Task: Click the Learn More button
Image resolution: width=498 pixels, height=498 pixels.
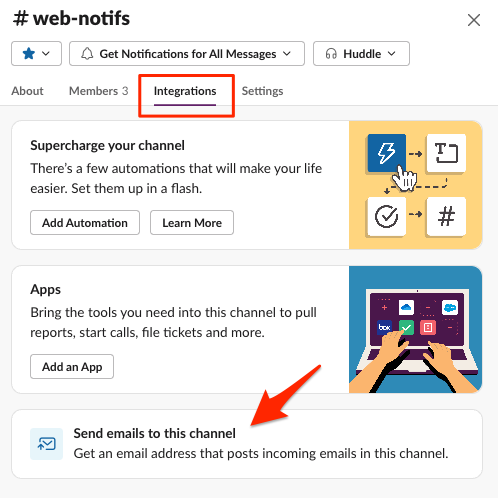Action: (x=192, y=222)
